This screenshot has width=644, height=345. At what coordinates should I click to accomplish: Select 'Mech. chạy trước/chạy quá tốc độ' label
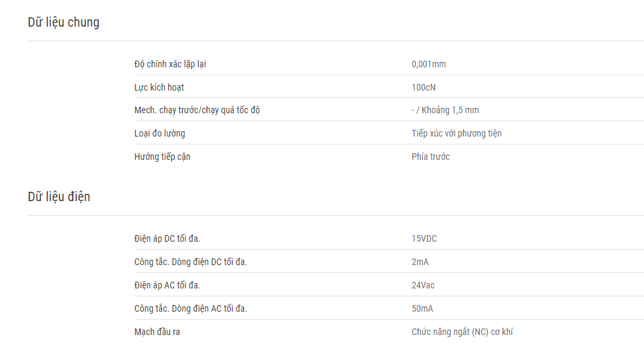(x=197, y=111)
